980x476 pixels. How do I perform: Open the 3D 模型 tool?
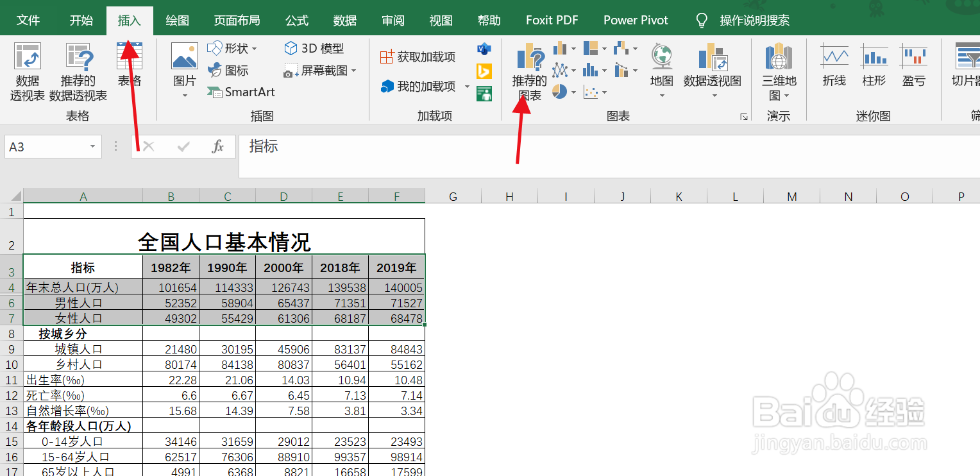[x=312, y=48]
